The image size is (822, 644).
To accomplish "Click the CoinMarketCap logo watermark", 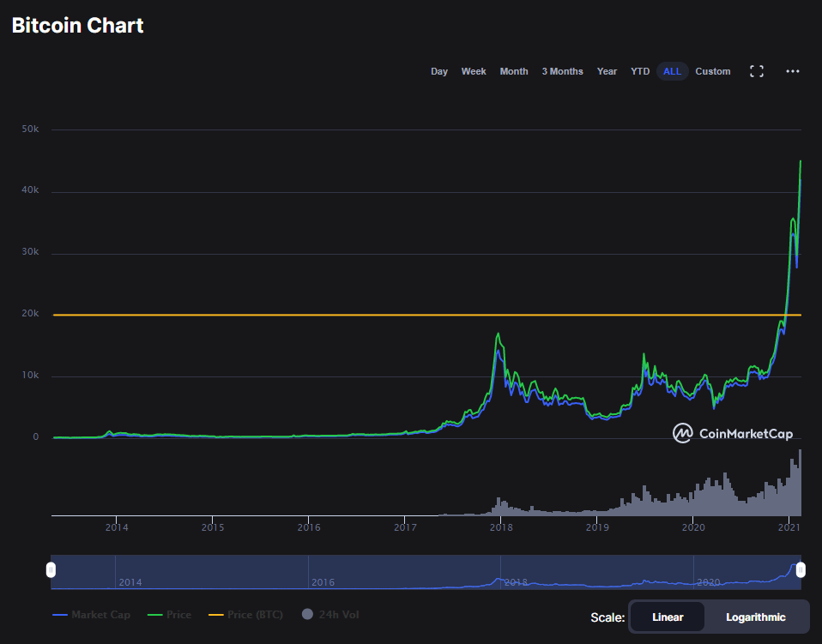I will 732,434.
